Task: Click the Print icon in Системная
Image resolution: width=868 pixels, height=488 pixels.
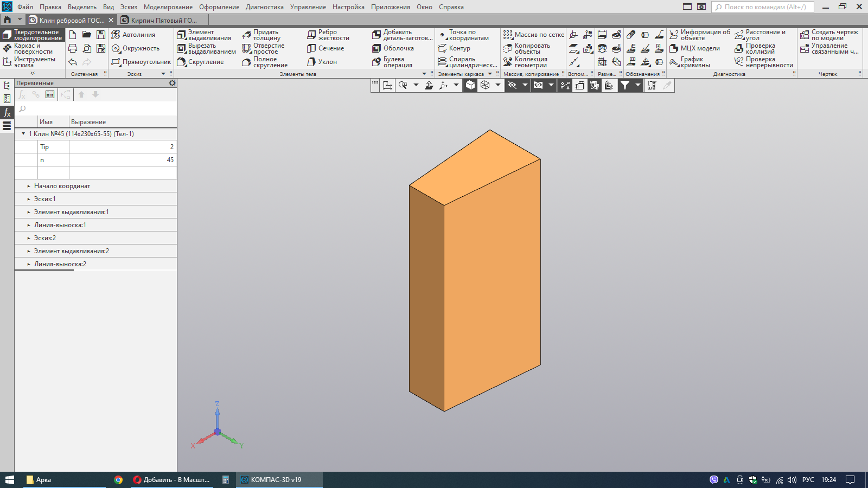Action: click(73, 48)
